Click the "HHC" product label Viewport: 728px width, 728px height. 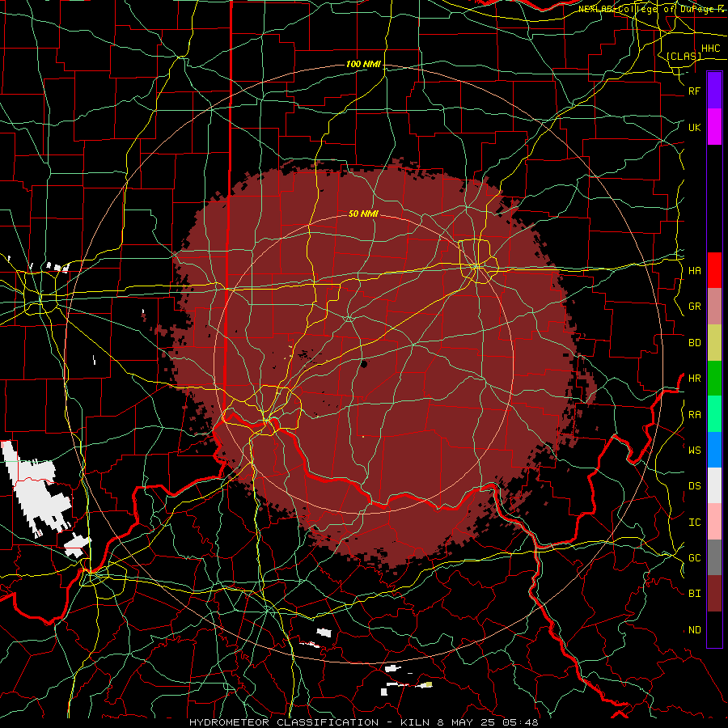click(x=710, y=49)
